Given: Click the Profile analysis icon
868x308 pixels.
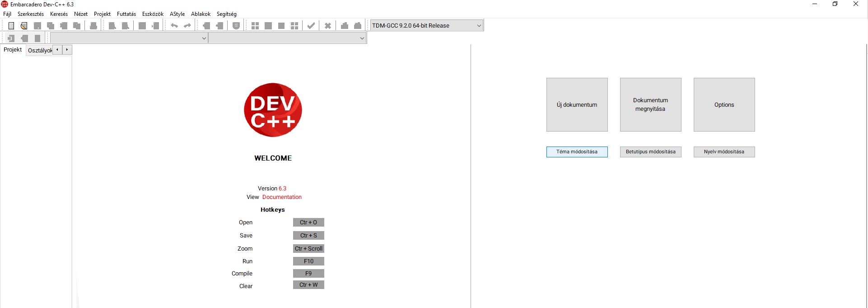Looking at the screenshot, I should click(x=345, y=26).
